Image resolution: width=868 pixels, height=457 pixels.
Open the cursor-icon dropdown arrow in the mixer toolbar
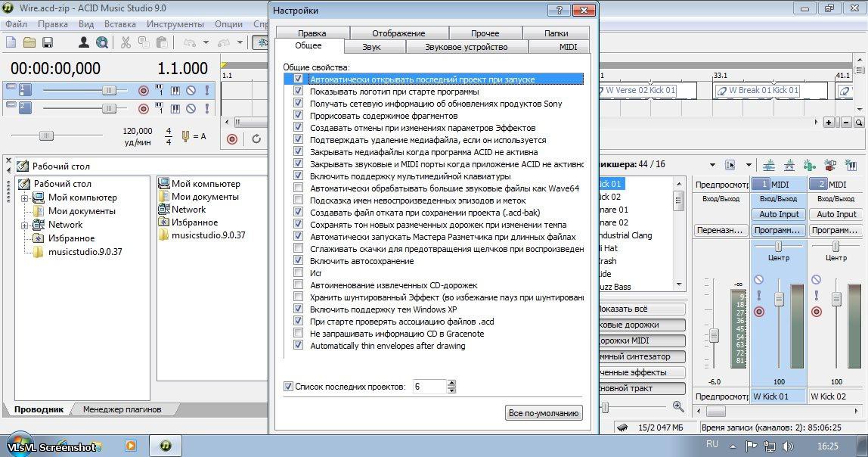click(749, 164)
